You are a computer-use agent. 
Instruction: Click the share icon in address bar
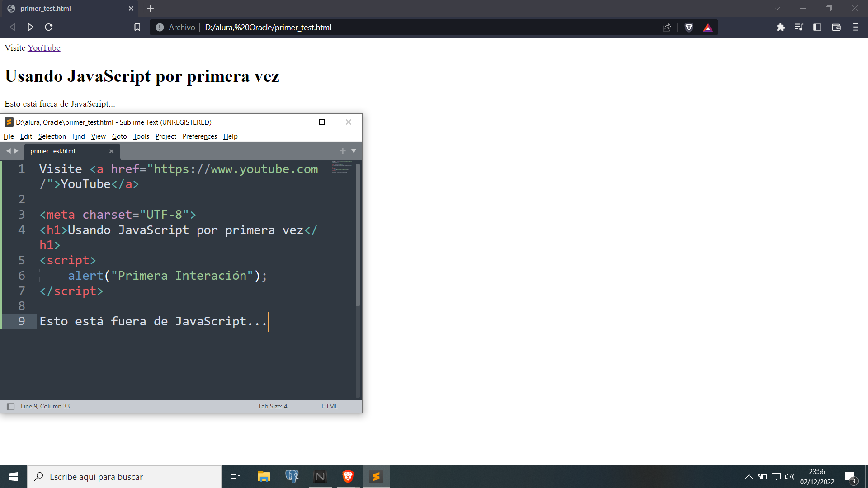click(667, 28)
